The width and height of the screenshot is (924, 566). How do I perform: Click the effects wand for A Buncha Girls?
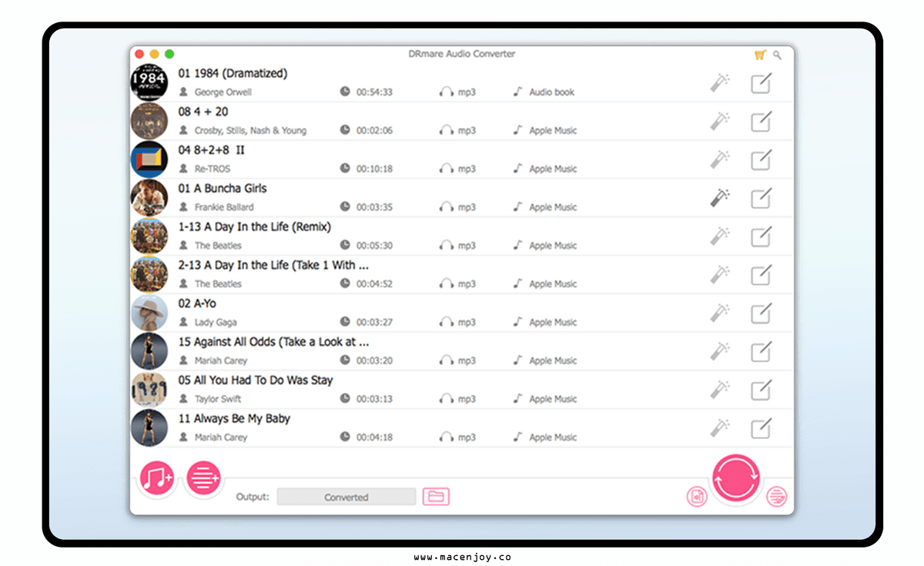pyautogui.click(x=721, y=198)
